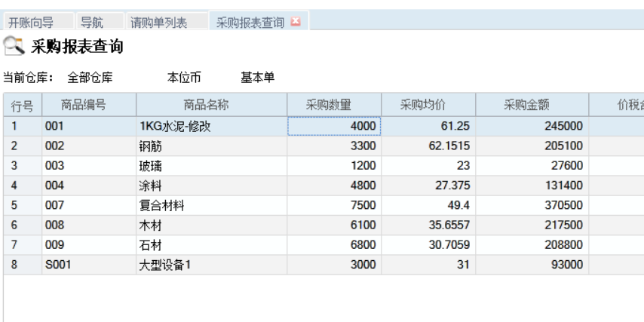Click the magnifier icon beside 采购报表查询 title

[x=14, y=48]
